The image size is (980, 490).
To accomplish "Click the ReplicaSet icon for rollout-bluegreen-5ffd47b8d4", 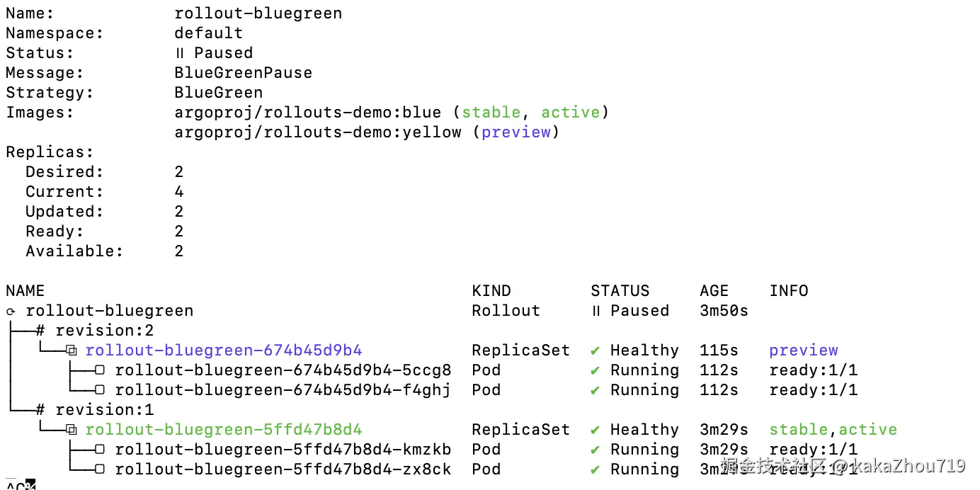I will click(x=71, y=430).
